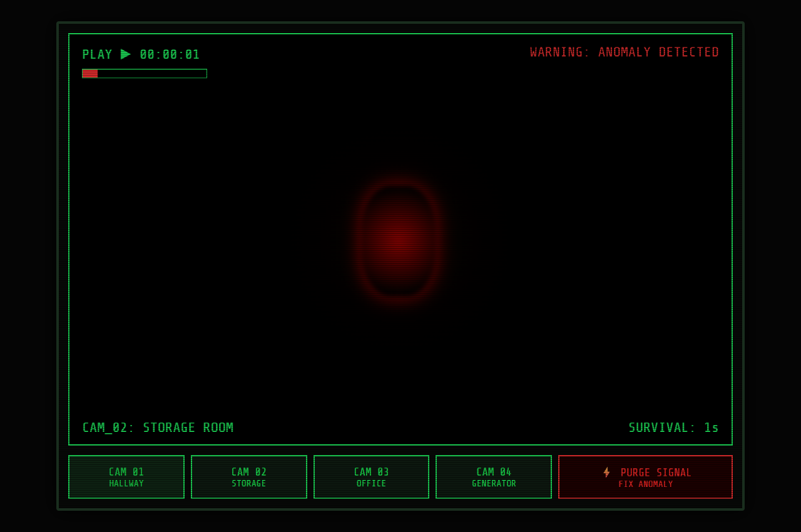Switch to CAM 01 Hallway feed
This screenshot has height=532, width=801.
tap(126, 477)
